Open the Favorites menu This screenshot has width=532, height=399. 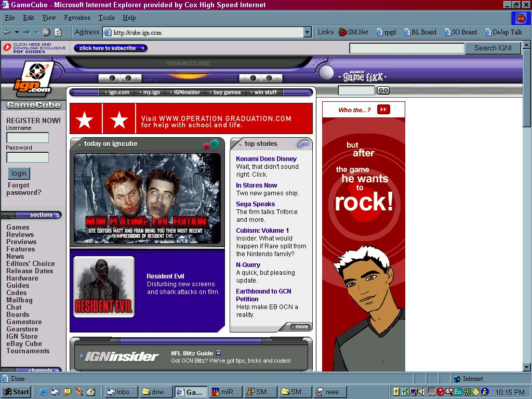(77, 18)
